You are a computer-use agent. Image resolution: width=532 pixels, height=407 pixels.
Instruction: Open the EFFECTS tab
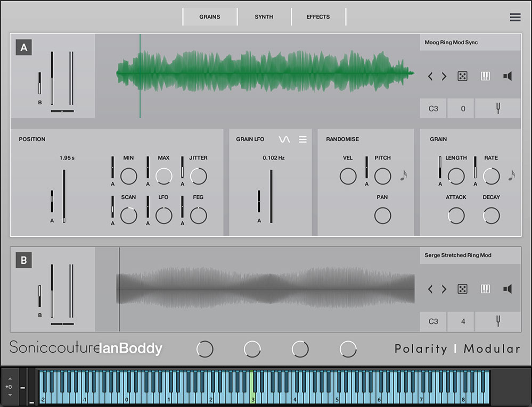click(x=318, y=17)
